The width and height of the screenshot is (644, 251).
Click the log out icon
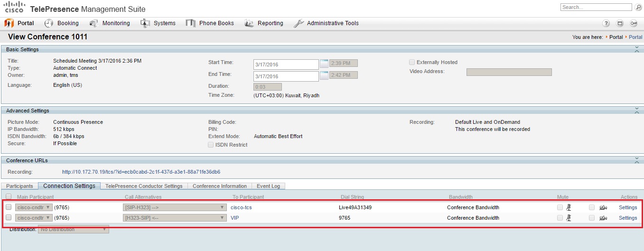point(634,23)
